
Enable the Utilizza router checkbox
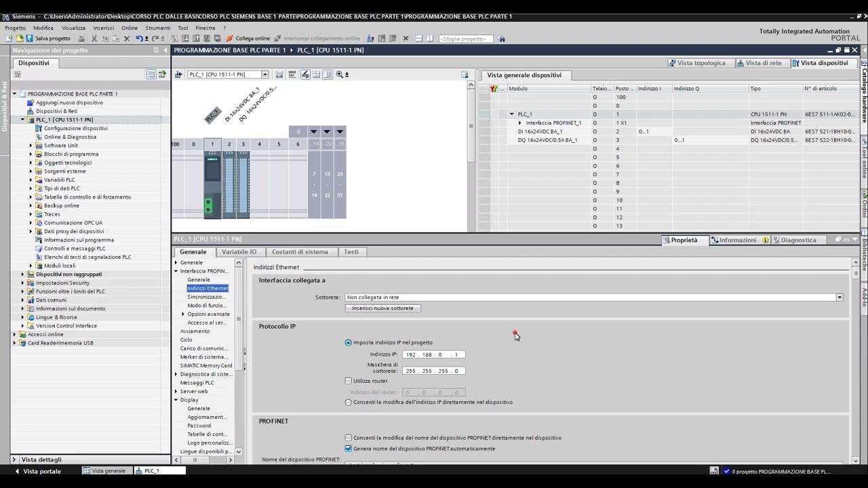pyautogui.click(x=349, y=381)
